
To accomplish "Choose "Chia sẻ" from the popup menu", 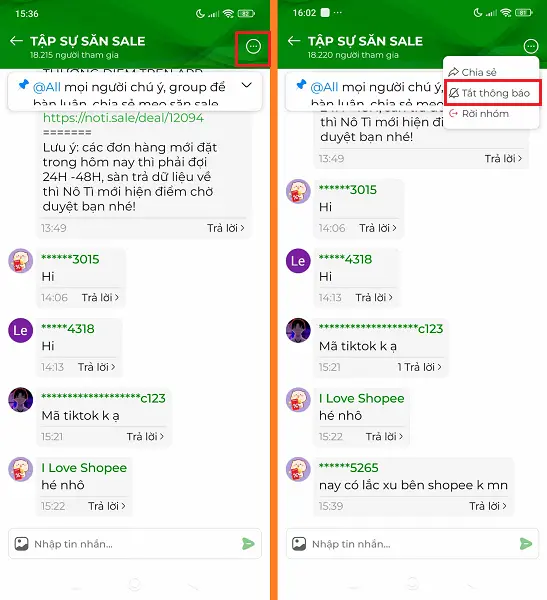I will pos(473,72).
